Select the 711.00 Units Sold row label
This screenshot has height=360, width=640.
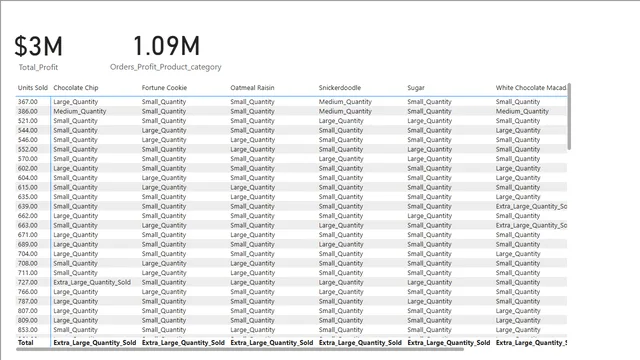[28, 273]
